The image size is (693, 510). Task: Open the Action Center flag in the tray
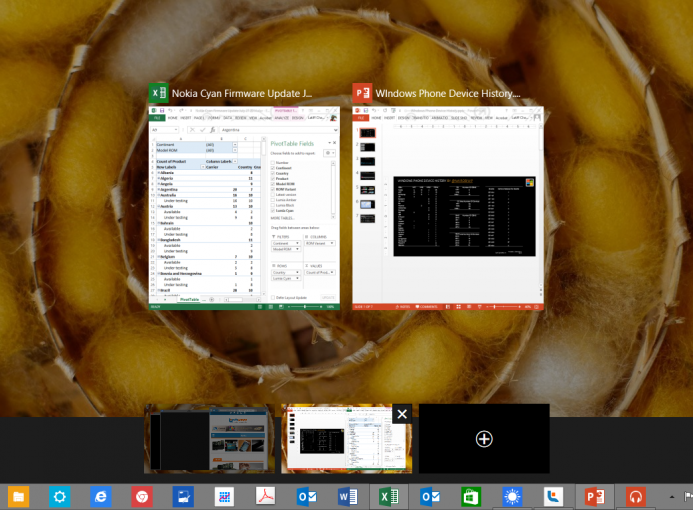[688, 497]
